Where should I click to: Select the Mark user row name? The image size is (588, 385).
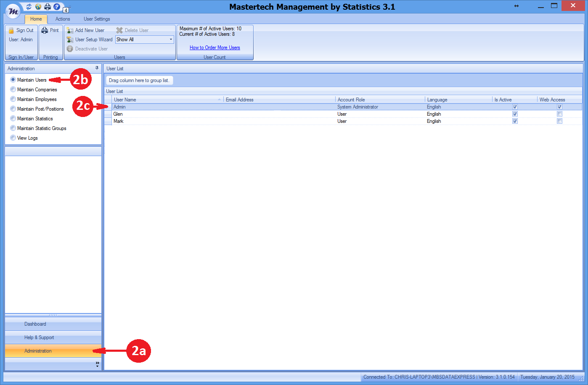[119, 121]
